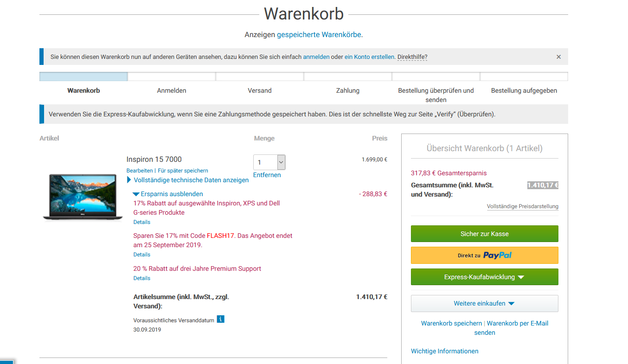Image resolution: width=628 pixels, height=364 pixels.
Task: Click the shipping date info icon
Action: pyautogui.click(x=221, y=319)
